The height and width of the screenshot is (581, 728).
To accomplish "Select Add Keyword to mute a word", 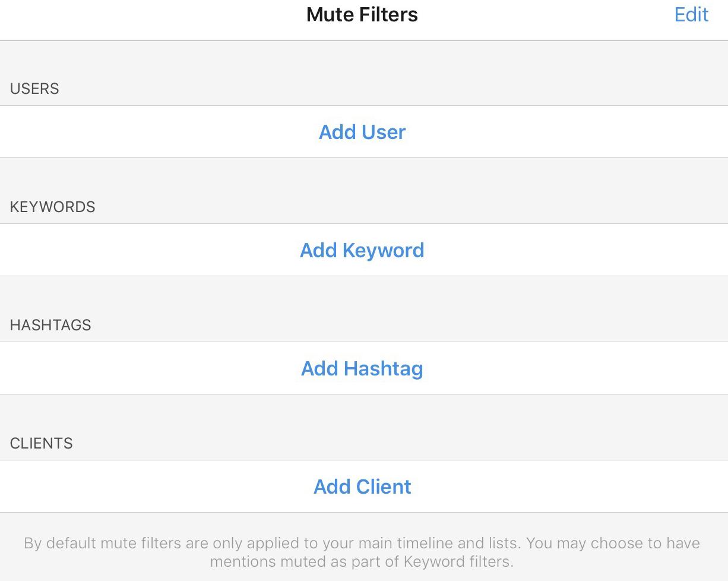I will [x=362, y=250].
